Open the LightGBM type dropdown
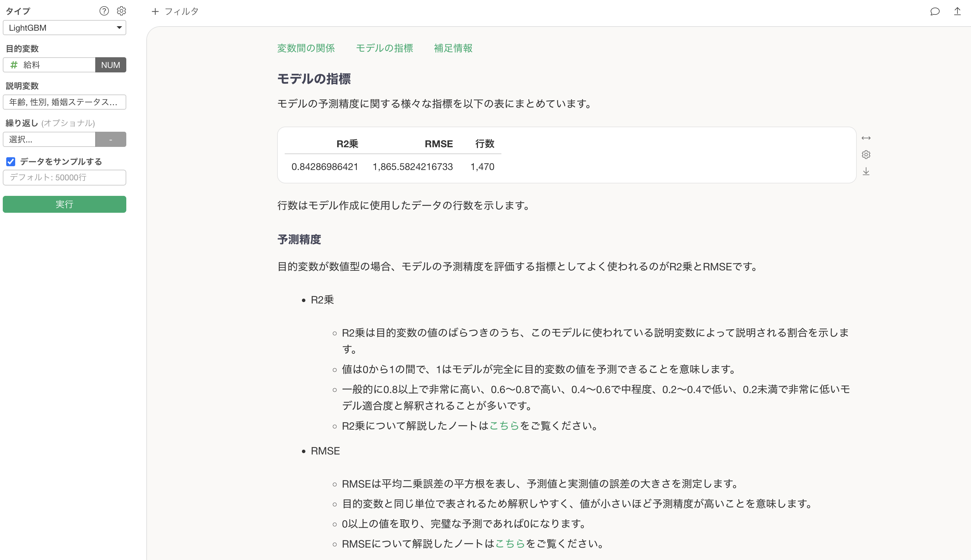The width and height of the screenshot is (971, 560). (64, 28)
